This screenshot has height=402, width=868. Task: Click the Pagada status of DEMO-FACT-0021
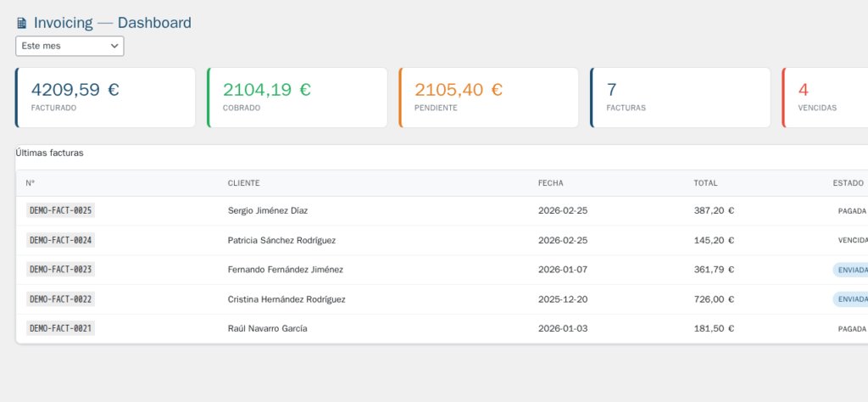click(x=851, y=329)
